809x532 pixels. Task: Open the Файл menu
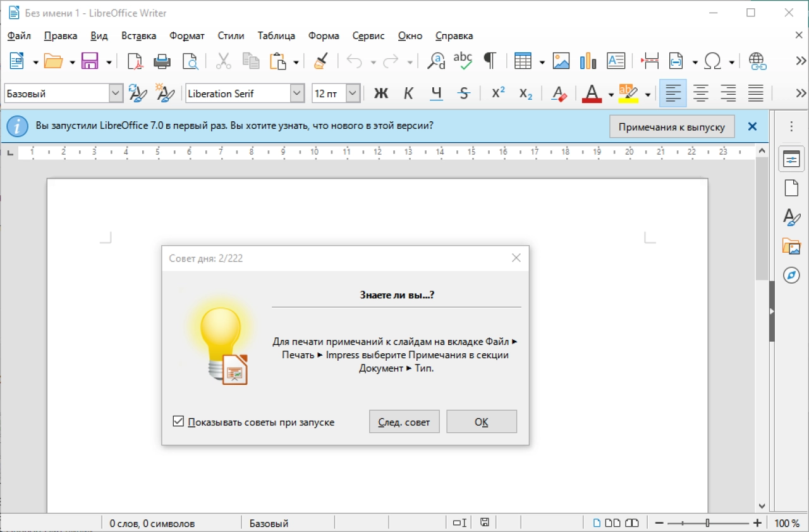point(19,35)
